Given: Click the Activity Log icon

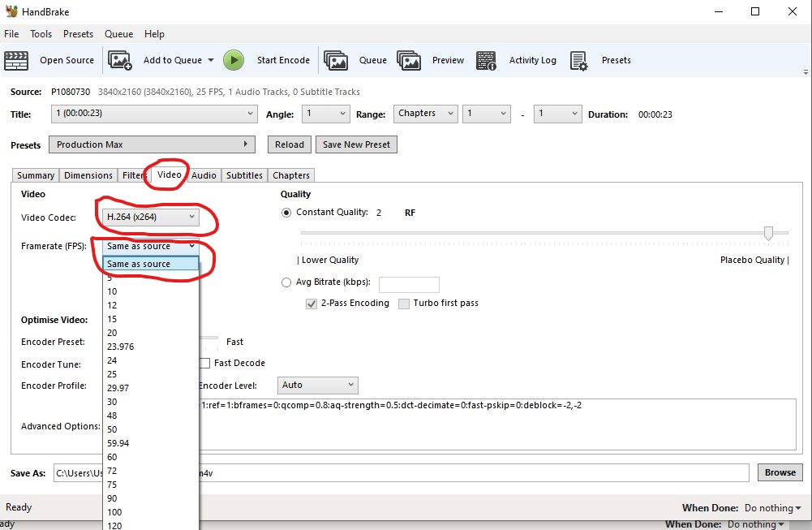Looking at the screenshot, I should point(486,60).
